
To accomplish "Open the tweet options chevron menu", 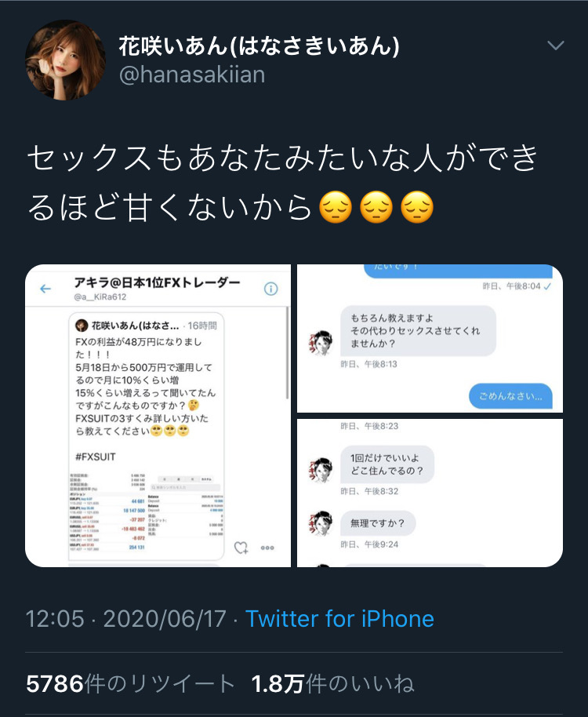I will [x=556, y=45].
